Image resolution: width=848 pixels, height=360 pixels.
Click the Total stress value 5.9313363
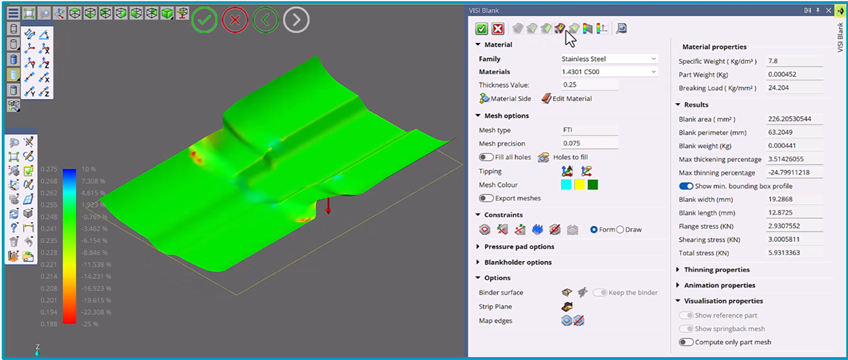[795, 253]
